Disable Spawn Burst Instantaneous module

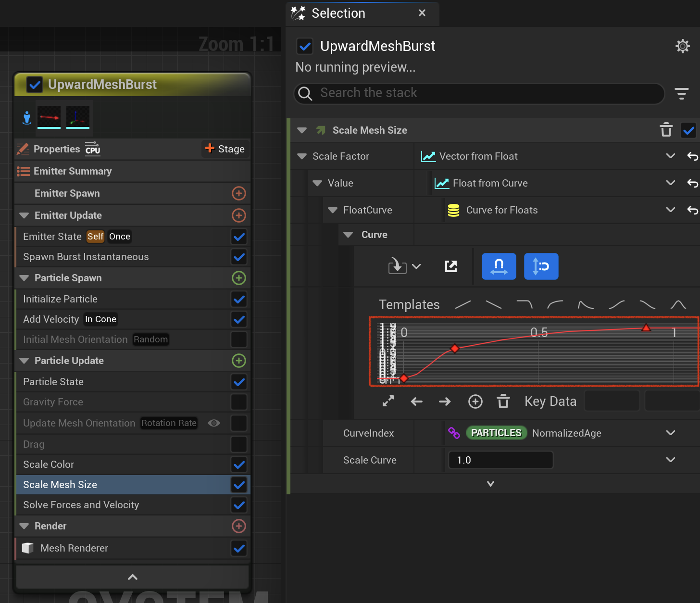pos(239,257)
